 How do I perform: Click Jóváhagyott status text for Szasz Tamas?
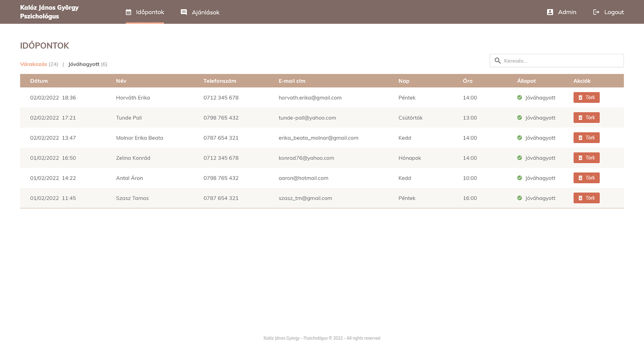coord(540,198)
